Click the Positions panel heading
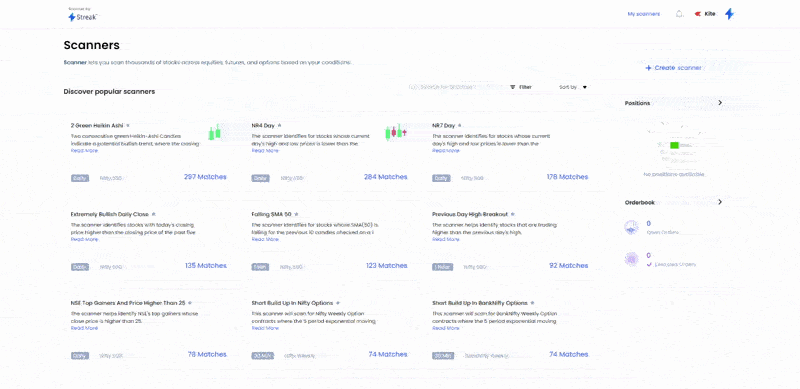Screen dimensions: 800x389 638,103
